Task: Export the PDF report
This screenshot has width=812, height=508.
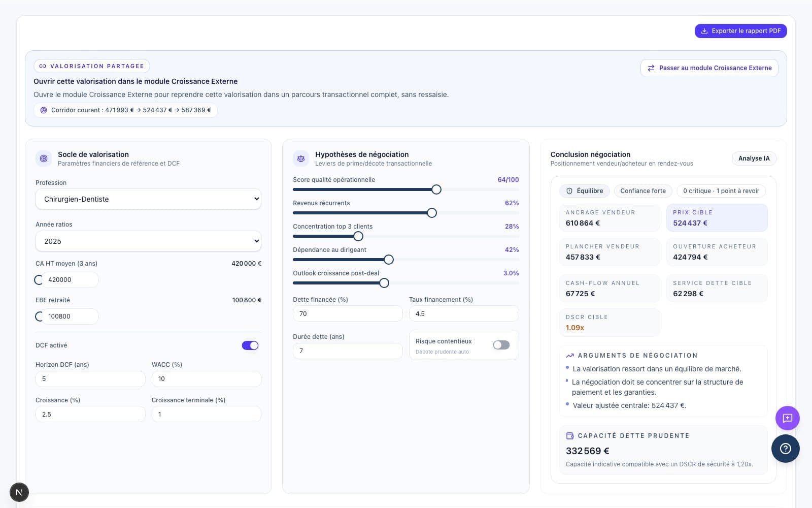Action: pos(740,31)
